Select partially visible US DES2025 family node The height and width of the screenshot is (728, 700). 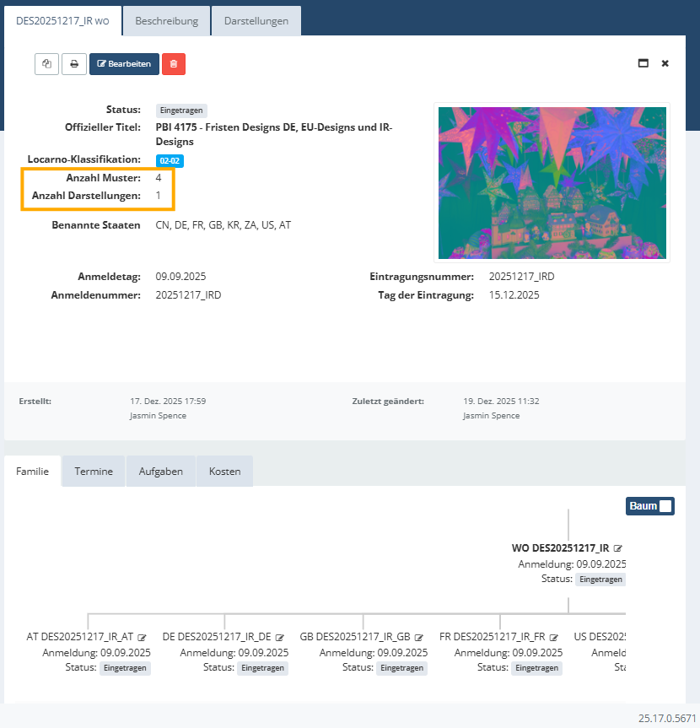[600, 637]
